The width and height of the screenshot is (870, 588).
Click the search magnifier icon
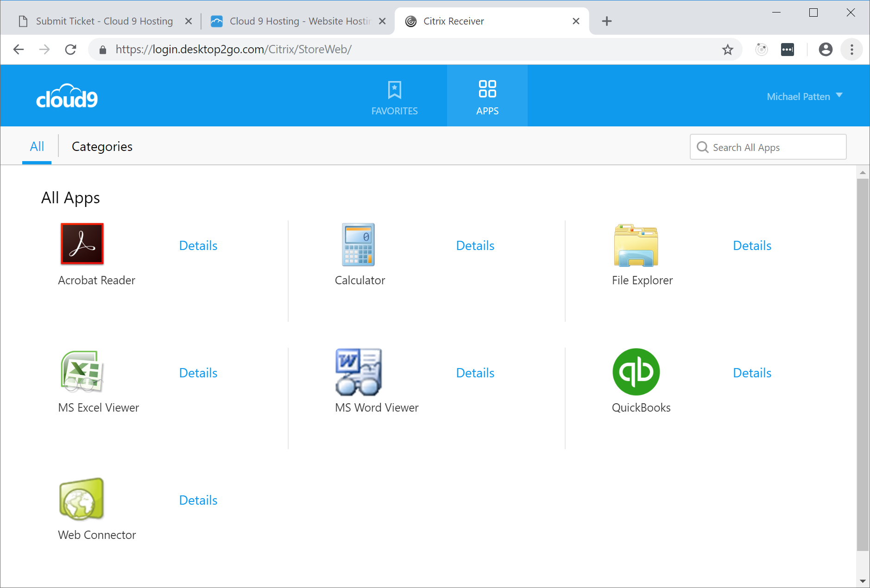(703, 147)
